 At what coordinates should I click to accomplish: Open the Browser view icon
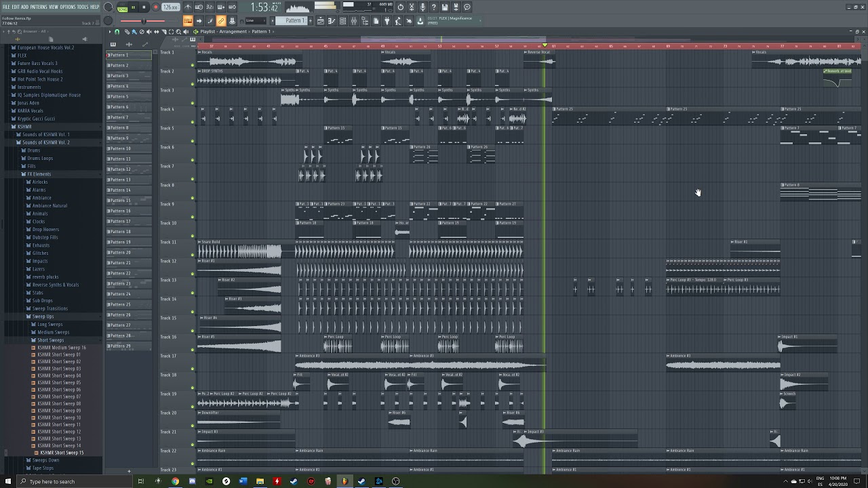(365, 21)
